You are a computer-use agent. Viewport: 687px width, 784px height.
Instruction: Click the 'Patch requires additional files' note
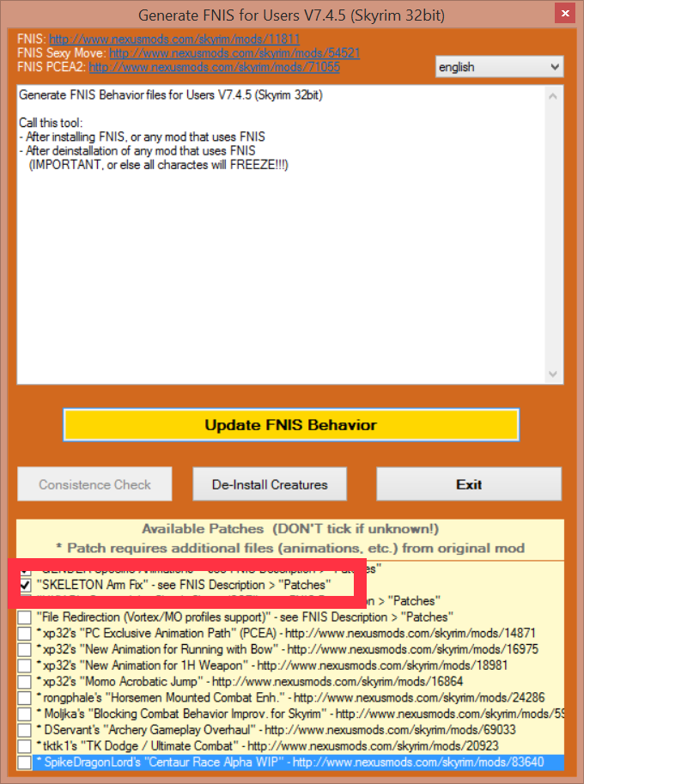click(290, 549)
